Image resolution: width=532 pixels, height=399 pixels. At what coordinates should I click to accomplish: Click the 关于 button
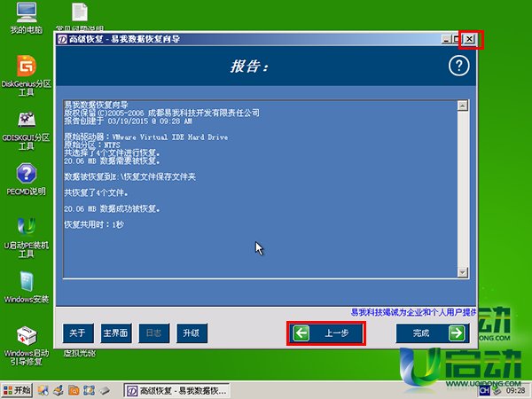pyautogui.click(x=77, y=333)
